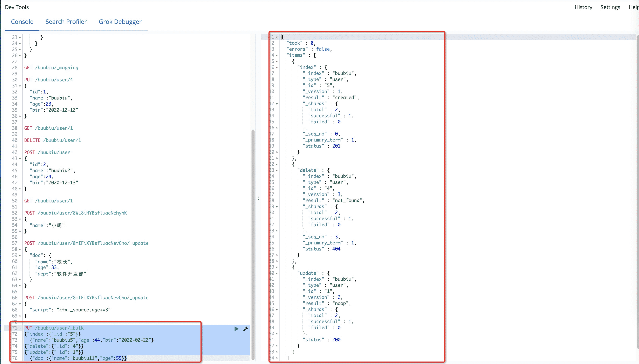
Task: Open the wrench actions icon
Action: pos(246,329)
